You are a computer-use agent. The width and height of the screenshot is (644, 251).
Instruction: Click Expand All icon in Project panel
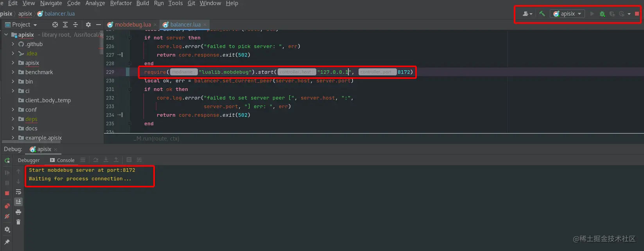click(x=65, y=25)
